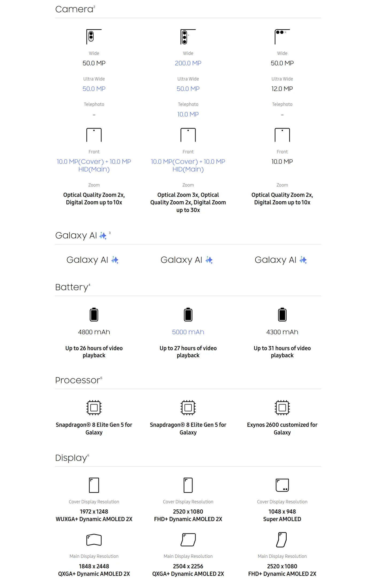Click the sparkle icon beside Galaxy AI heading
The height and width of the screenshot is (588, 369).
(103, 236)
